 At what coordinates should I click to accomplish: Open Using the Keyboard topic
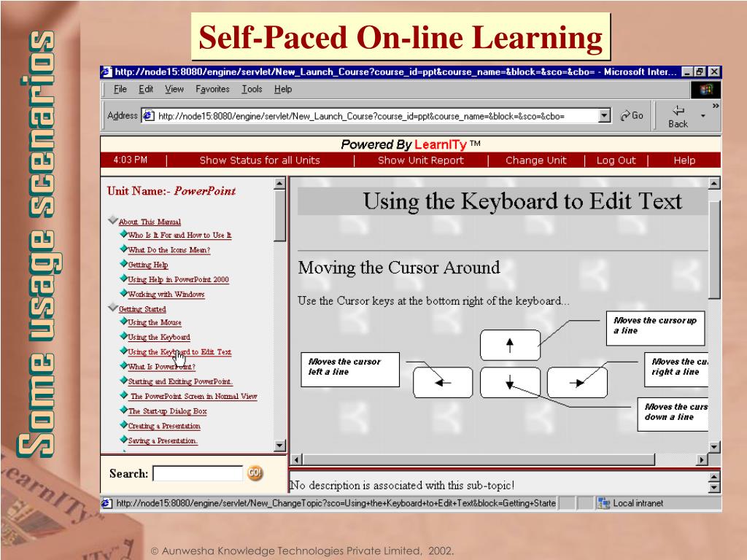coord(158,337)
